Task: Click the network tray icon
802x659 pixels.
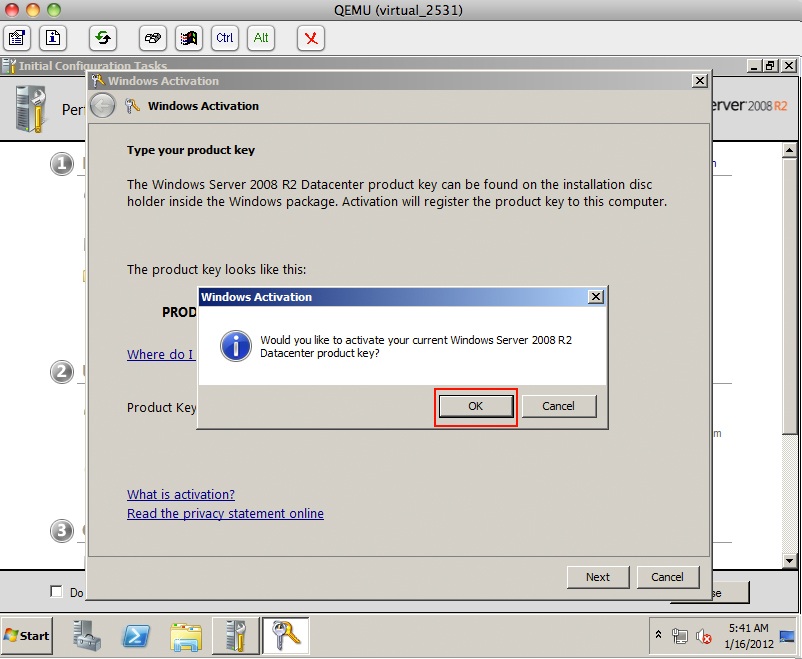Action: 679,636
